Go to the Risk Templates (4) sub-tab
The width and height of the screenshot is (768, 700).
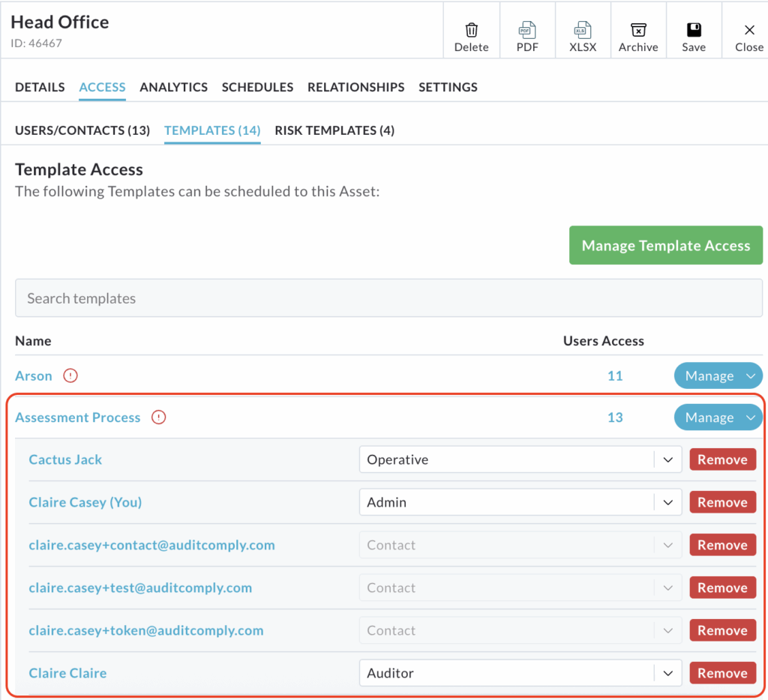334,130
